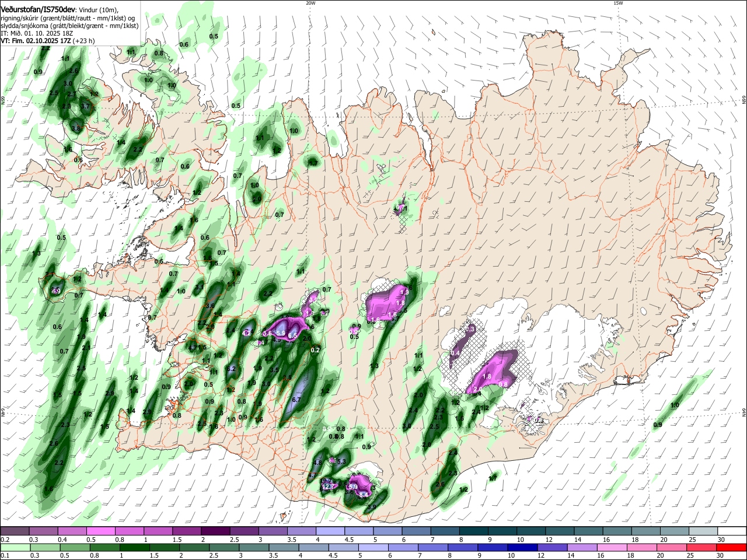Select the slate blue snow legend swatch labeled 6
This screenshot has height=560, width=747.
point(416,531)
